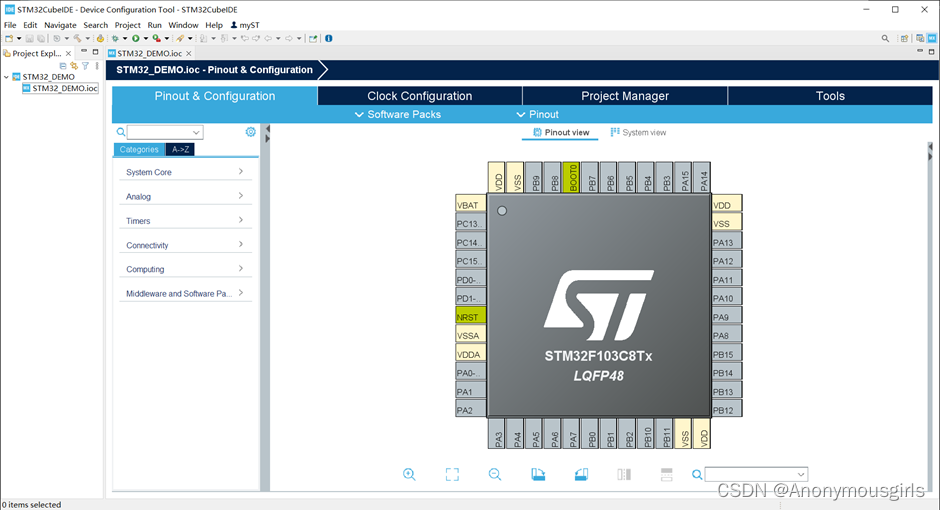Expand the Computing category
This screenshot has height=510, width=940.
[185, 269]
